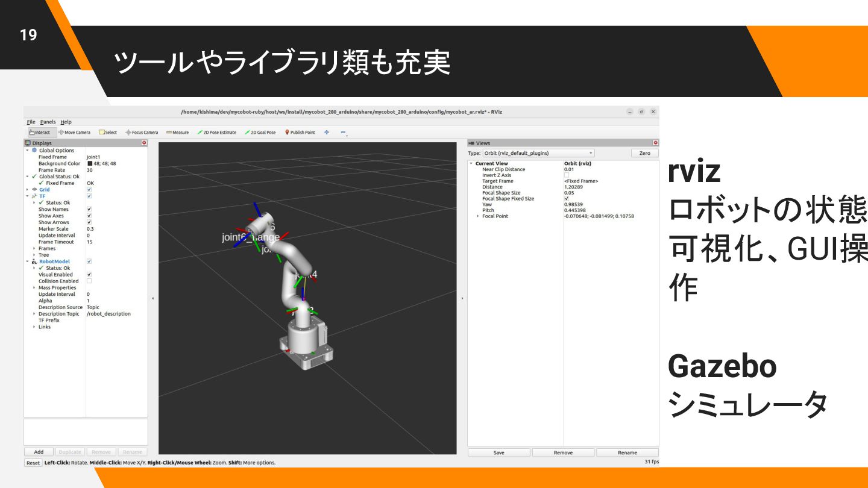Collapse the Global Options tree node

click(27, 151)
